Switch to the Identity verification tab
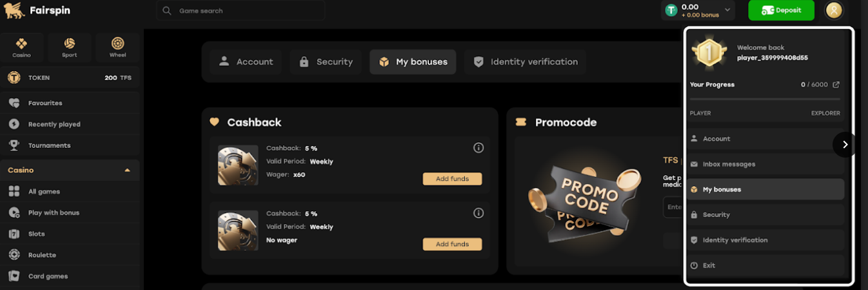The width and height of the screenshot is (868, 290). pyautogui.click(x=525, y=62)
